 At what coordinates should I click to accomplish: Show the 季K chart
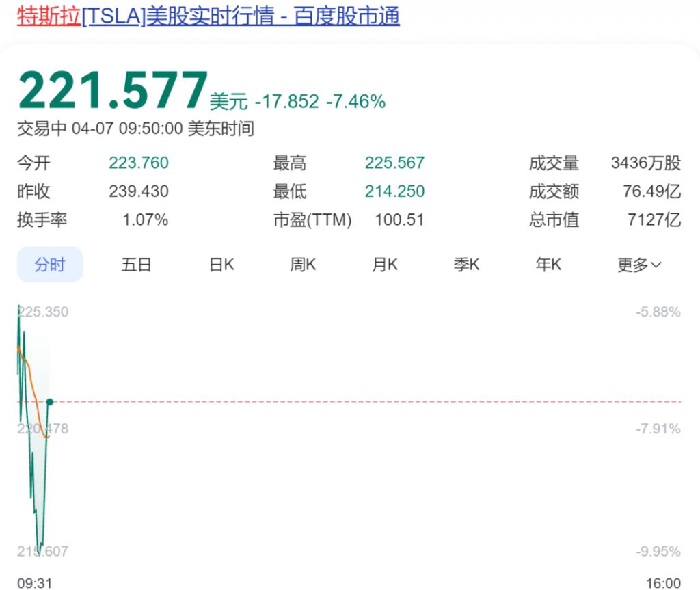tap(466, 265)
